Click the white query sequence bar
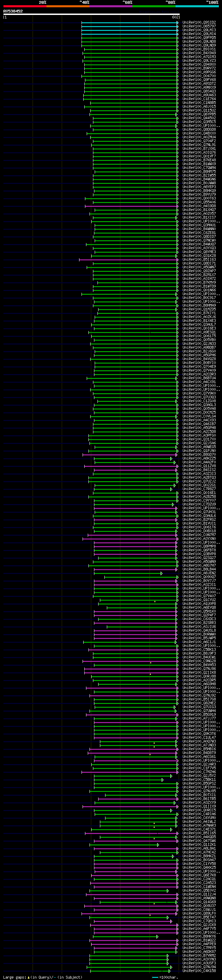Image resolution: width=222 pixels, height=980 pixels. coord(91,15)
